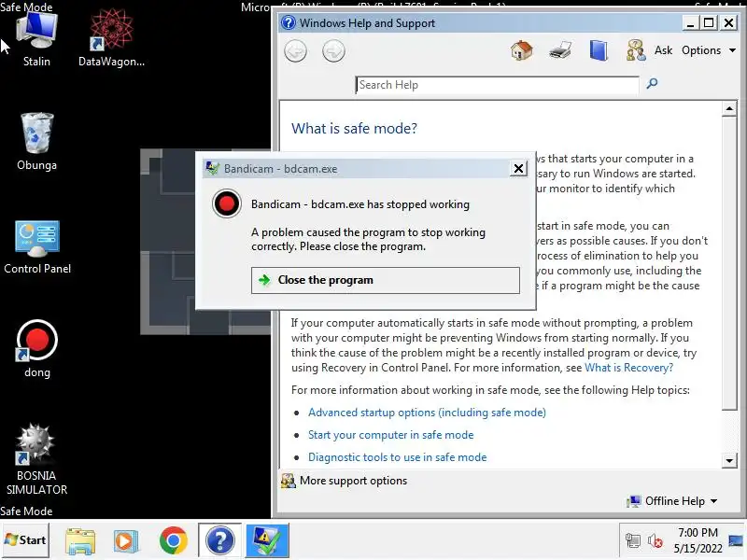This screenshot has width=747, height=560.
Task: Open Start your computer in safe mode link
Action: coord(390,435)
